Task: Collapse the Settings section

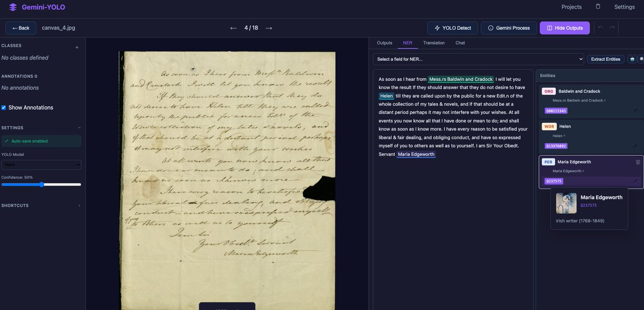Action: [79, 127]
